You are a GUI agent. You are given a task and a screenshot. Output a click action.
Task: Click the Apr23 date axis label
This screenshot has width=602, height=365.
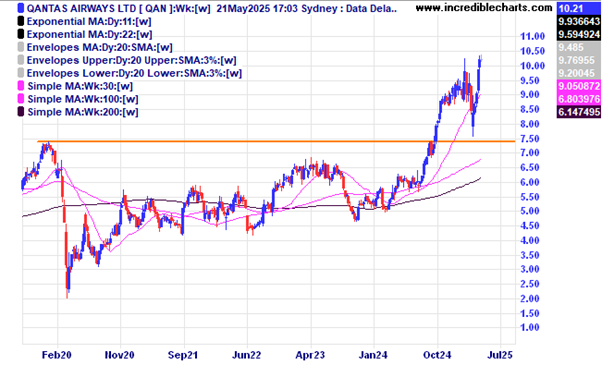310,355
